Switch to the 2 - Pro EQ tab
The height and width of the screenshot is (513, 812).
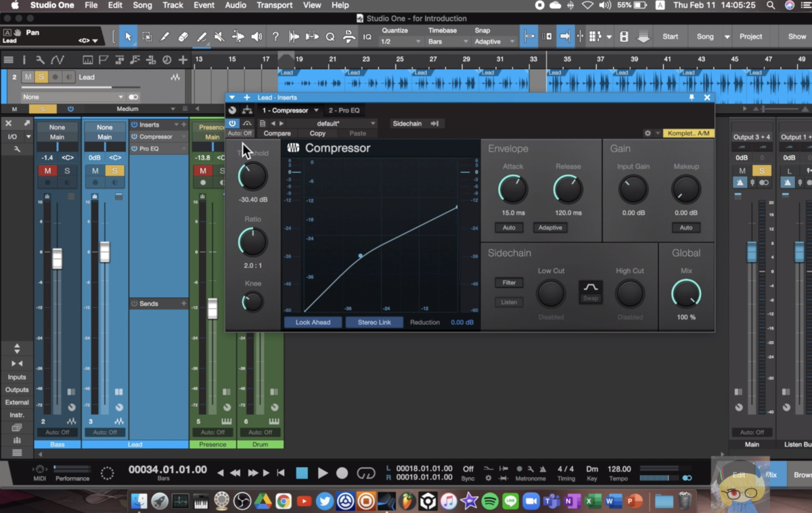344,110
